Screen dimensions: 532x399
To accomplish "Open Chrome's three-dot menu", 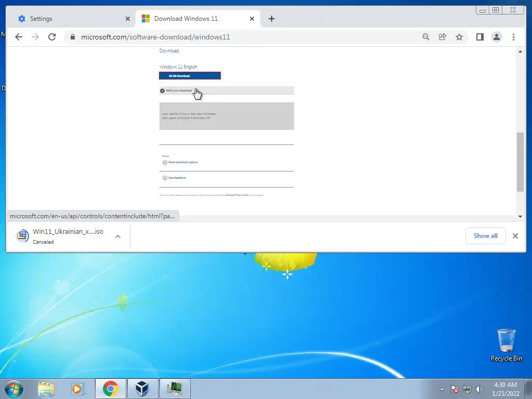I will pos(513,37).
